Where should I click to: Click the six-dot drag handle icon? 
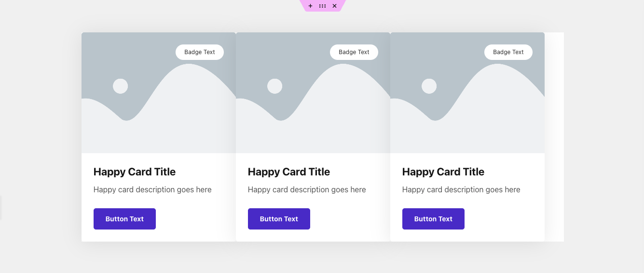(x=322, y=6)
